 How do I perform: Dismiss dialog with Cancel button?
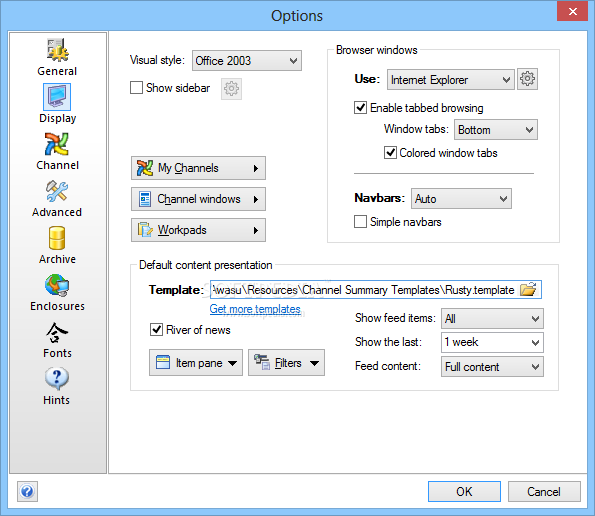point(544,492)
